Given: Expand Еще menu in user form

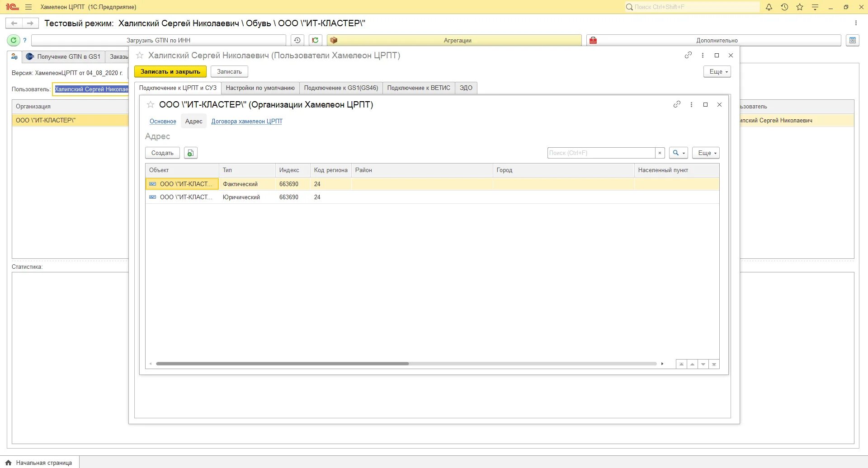Looking at the screenshot, I should pyautogui.click(x=717, y=71).
